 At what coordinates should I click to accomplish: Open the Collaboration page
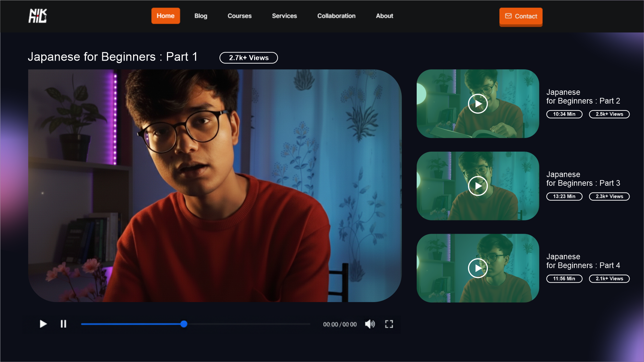[336, 16]
